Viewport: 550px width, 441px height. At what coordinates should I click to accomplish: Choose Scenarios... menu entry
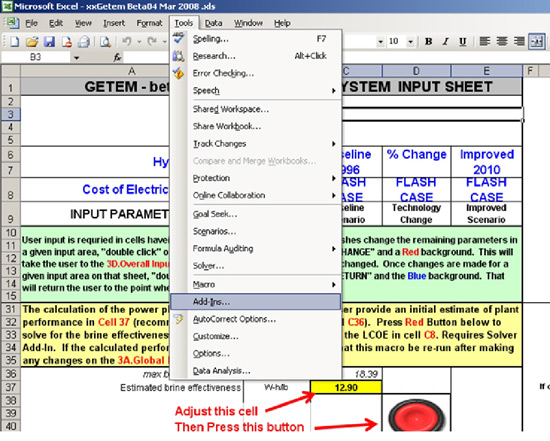click(x=256, y=231)
